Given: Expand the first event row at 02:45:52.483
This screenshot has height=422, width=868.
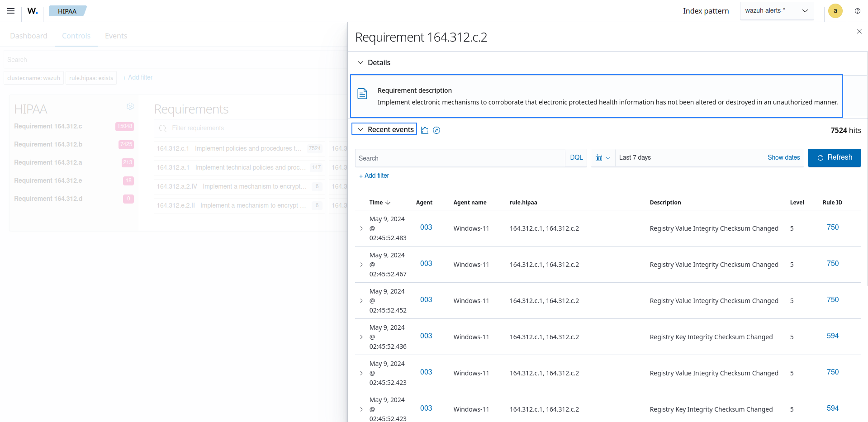Looking at the screenshot, I should [361, 228].
